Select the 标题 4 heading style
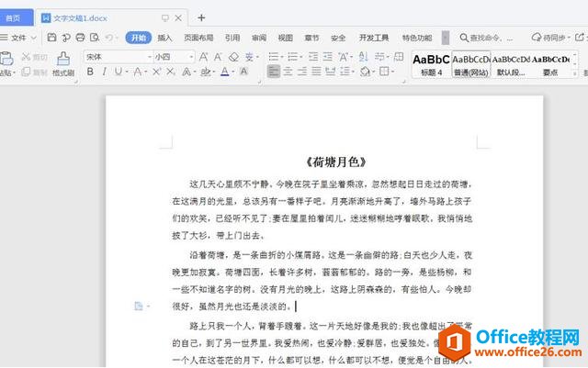588x368 pixels. click(431, 64)
